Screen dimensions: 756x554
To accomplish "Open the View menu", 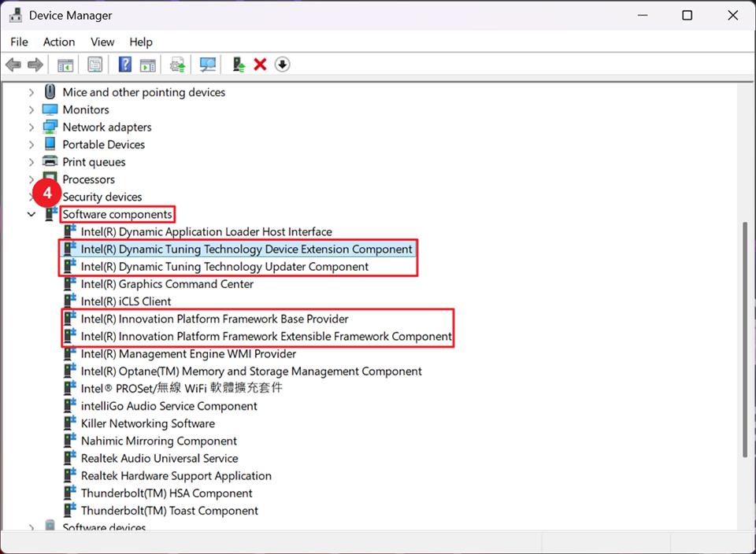I will (102, 42).
